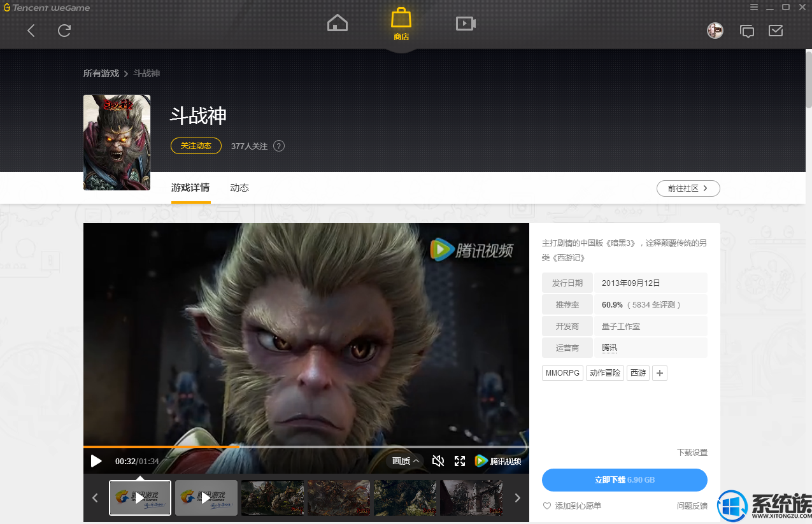This screenshot has height=524, width=812.
Task: Select the second video thumbnail
Action: point(206,498)
